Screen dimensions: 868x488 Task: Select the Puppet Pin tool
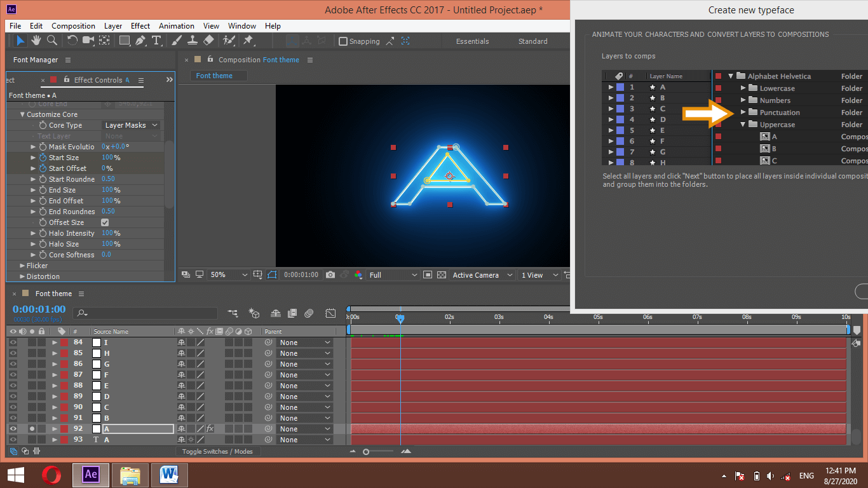coord(248,41)
